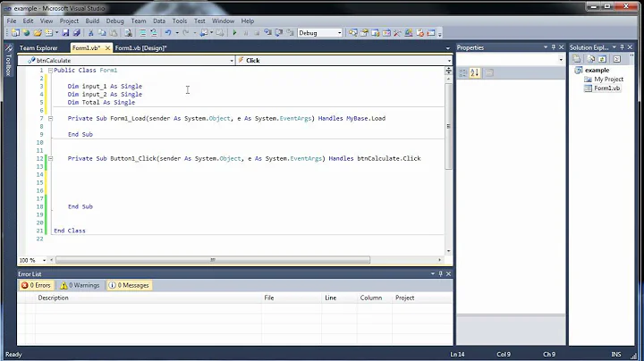This screenshot has width=644, height=361.
Task: Click Refresh icon in Solution Explorer toolbar
Action: pos(602,59)
